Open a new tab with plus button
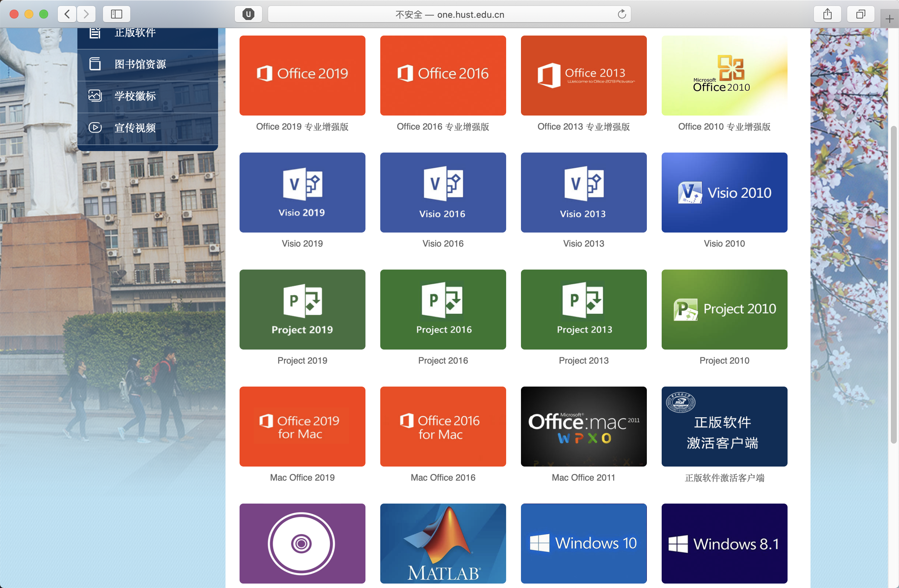 click(x=889, y=19)
